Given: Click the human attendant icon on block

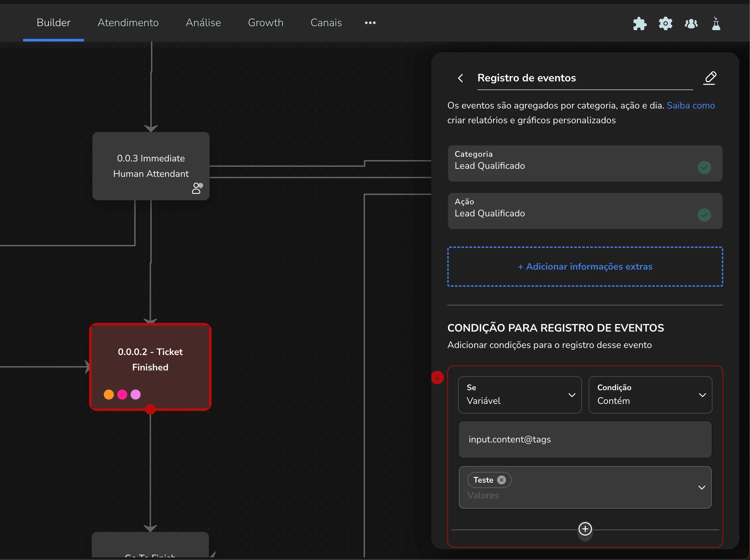Looking at the screenshot, I should [x=197, y=188].
